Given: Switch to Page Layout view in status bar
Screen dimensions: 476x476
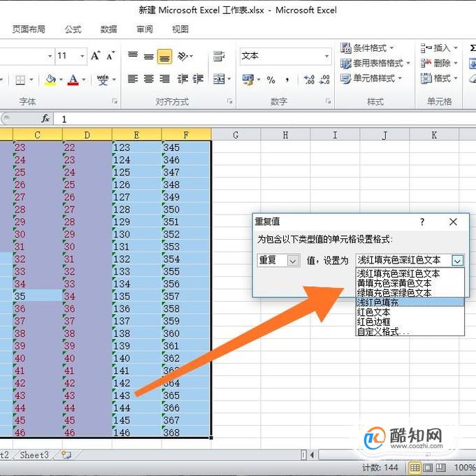Looking at the screenshot, I should (x=428, y=468).
